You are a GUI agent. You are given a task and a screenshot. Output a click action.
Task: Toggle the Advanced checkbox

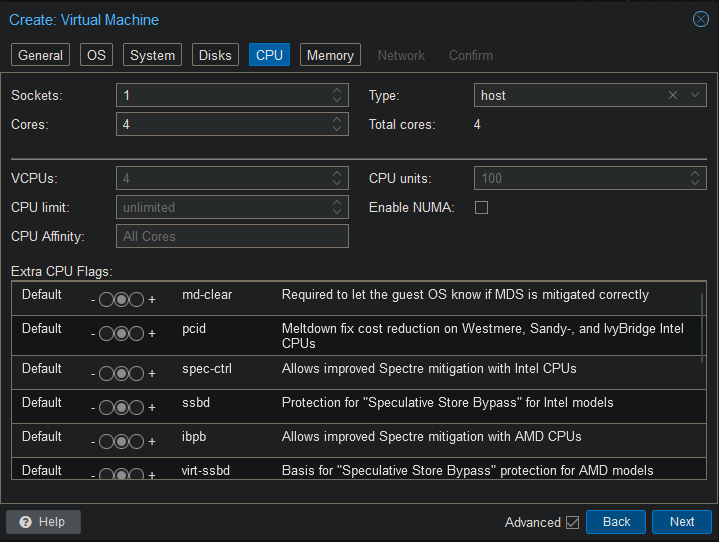click(x=572, y=522)
